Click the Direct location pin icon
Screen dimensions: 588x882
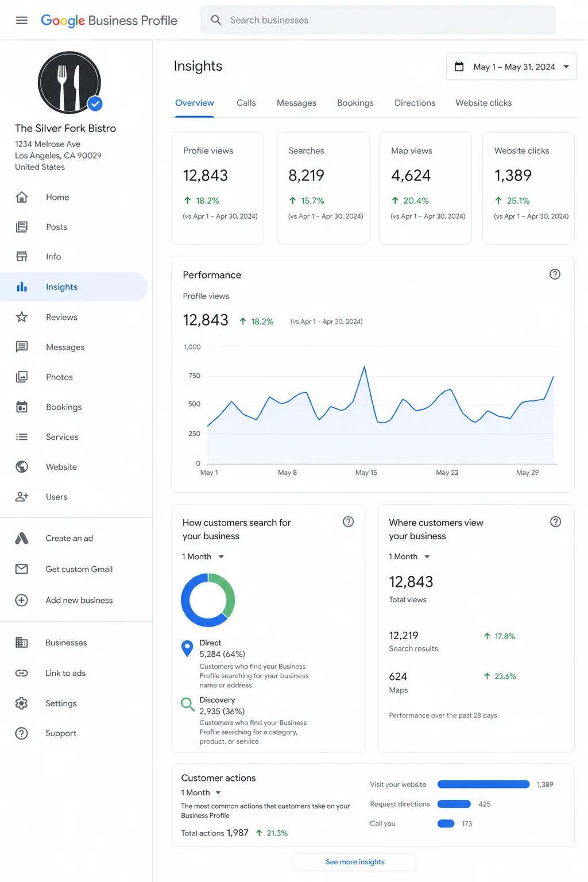click(x=187, y=648)
